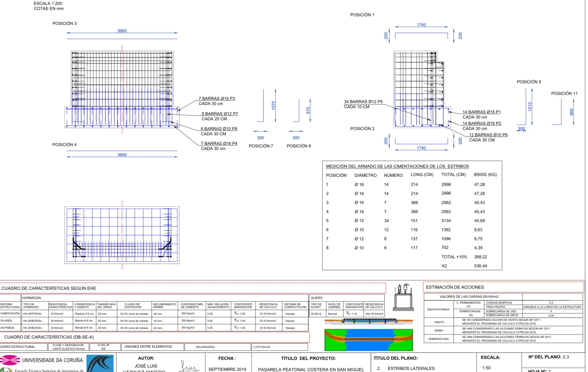Select the POSICIÓN 5 label
The height and width of the screenshot is (372, 588).
coord(529,82)
